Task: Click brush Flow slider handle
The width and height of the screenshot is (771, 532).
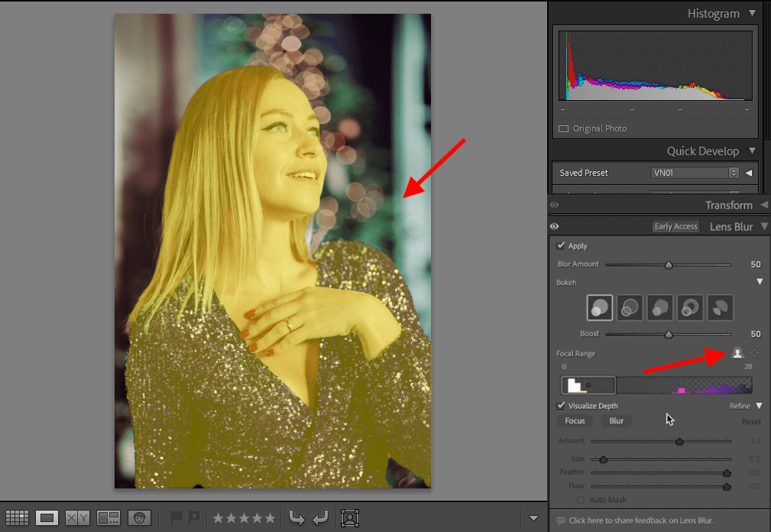Action: coord(727,487)
